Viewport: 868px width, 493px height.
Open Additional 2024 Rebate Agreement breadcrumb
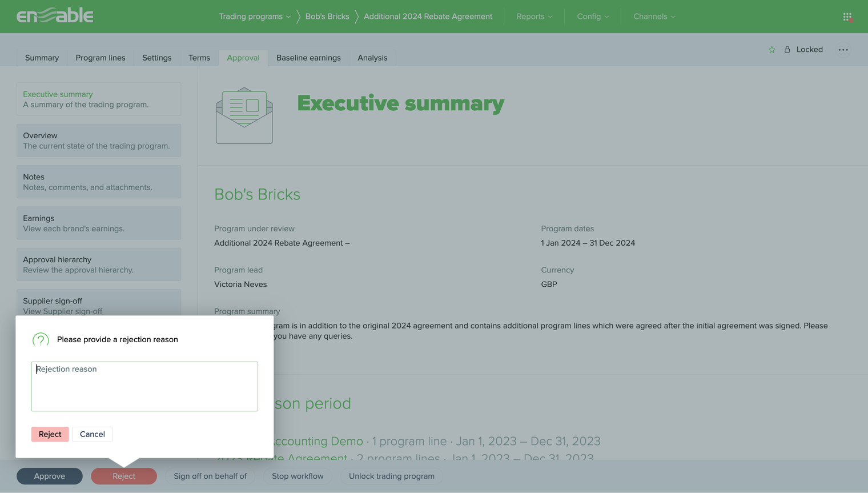click(428, 17)
